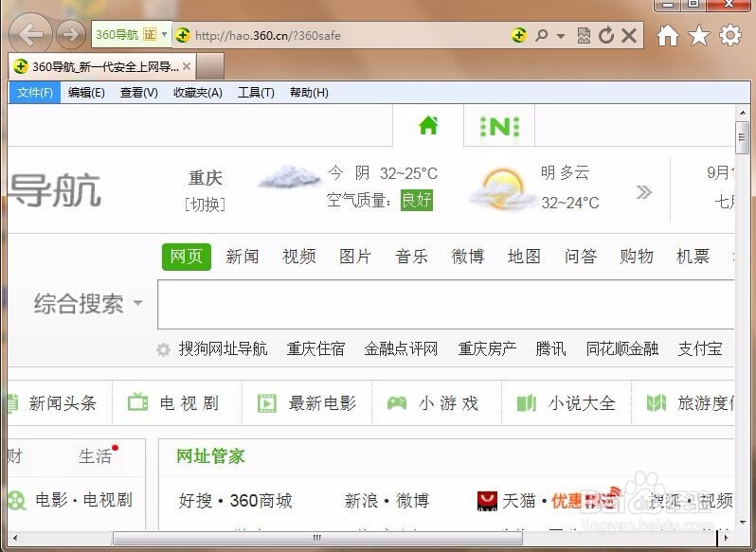Click inside the main search input box
This screenshot has height=552, width=756.
coord(446,305)
